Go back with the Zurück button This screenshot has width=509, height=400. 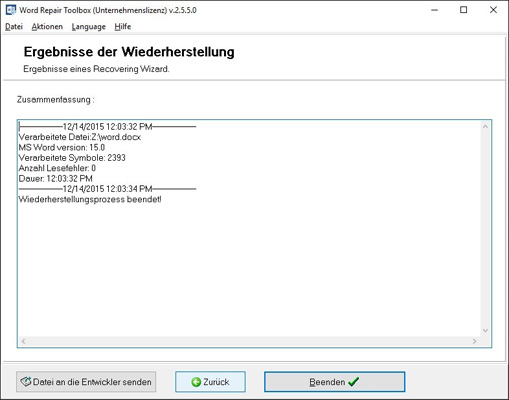(x=210, y=382)
